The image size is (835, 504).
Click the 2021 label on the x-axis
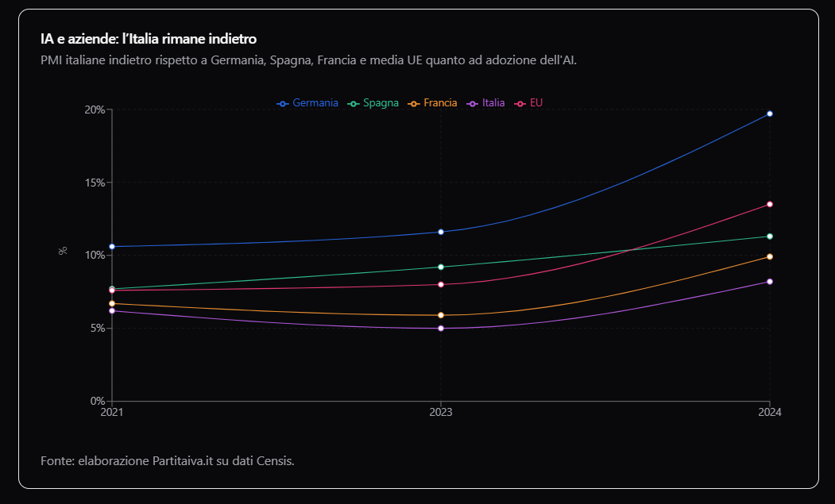tap(111, 411)
